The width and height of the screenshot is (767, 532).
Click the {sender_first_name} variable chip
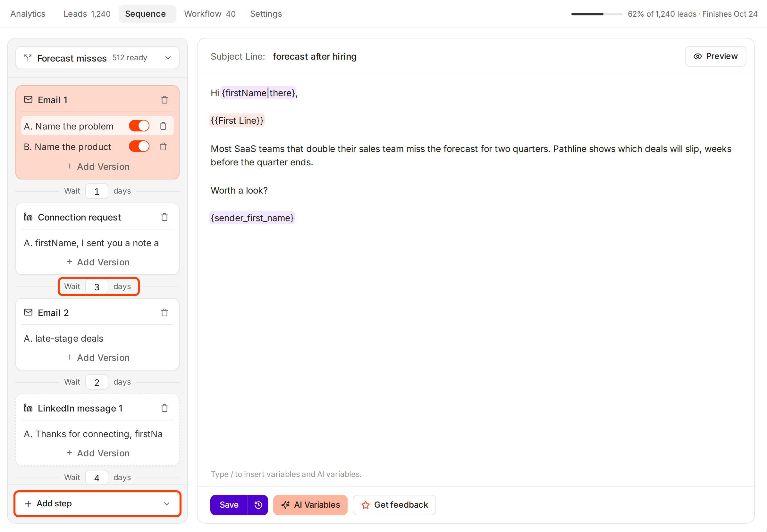(252, 218)
